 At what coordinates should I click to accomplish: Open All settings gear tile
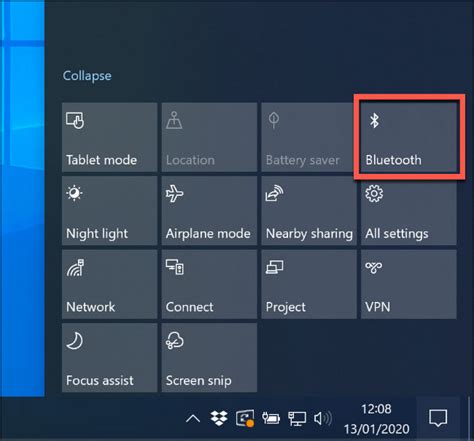point(409,211)
